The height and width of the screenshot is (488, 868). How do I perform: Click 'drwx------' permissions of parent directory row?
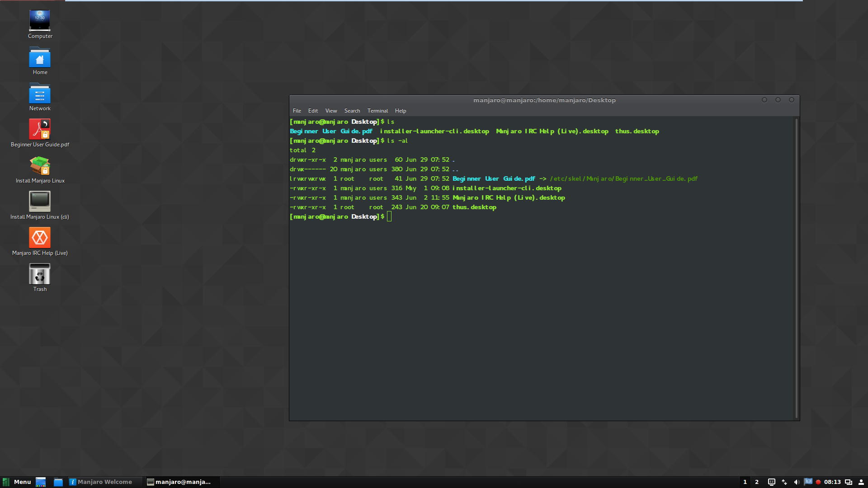click(x=308, y=169)
